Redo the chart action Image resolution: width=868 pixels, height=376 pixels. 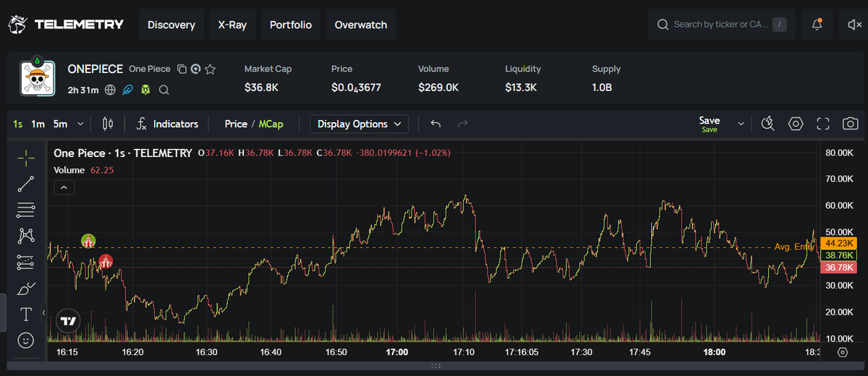(463, 124)
